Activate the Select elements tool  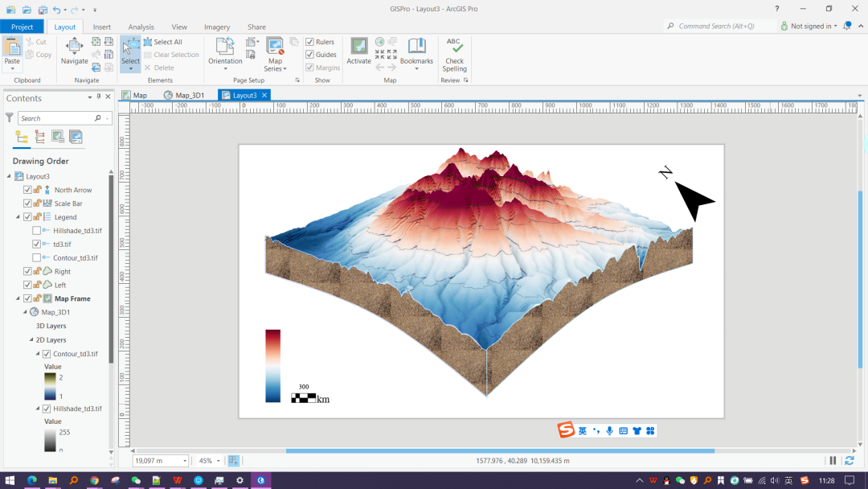coord(130,54)
